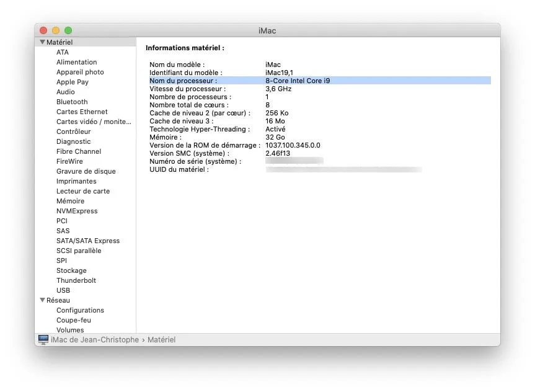Click the '16 Mo' level 3 cache value
Image resolution: width=535 pixels, height=392 pixels.
(275, 121)
